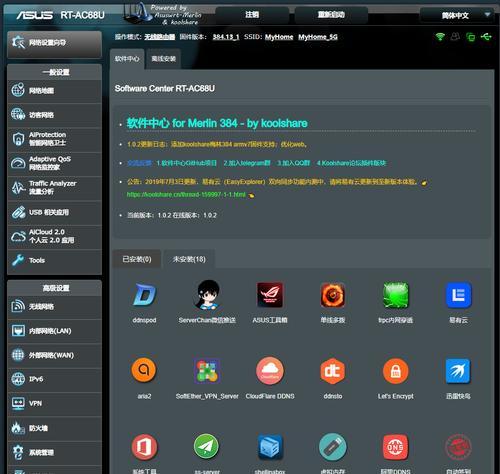Open the 迅雷快鸟 plugin
The height and width of the screenshot is (474, 500).
[458, 371]
